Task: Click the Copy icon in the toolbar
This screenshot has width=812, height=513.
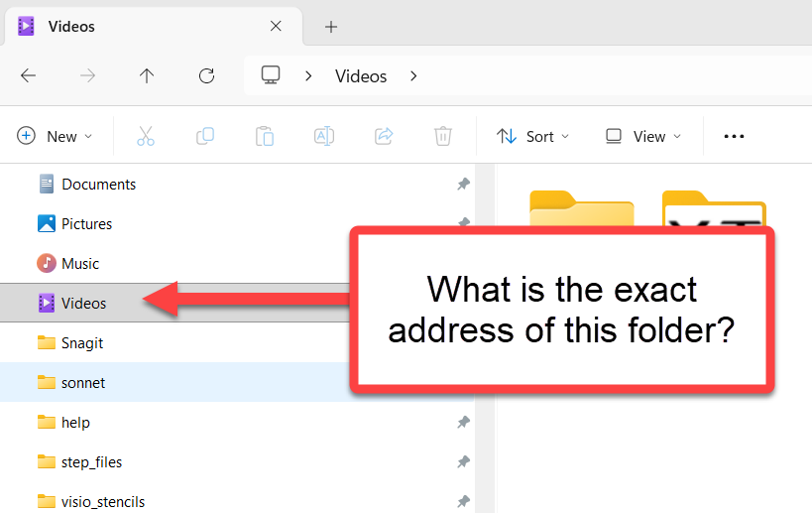Action: [x=205, y=136]
